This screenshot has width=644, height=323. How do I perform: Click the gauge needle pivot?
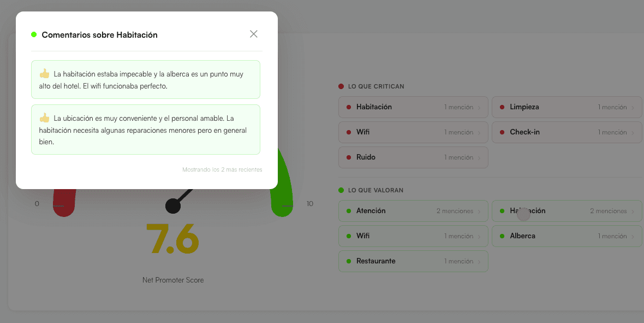(x=173, y=205)
